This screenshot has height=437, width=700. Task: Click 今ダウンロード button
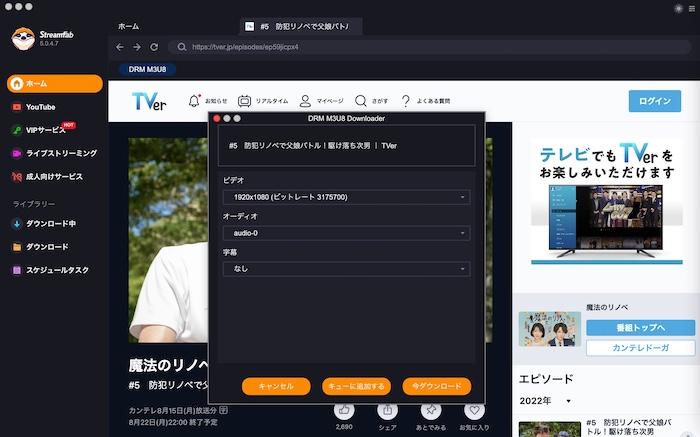tap(437, 386)
